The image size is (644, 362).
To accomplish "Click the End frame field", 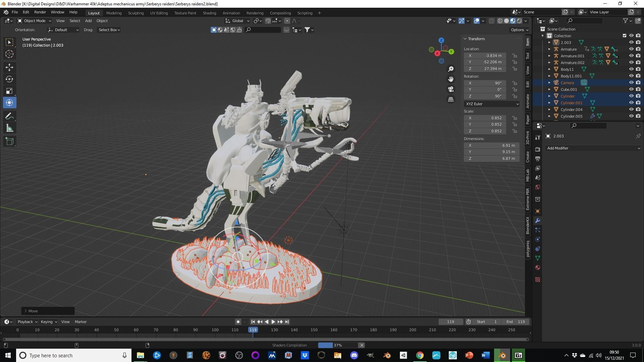I will coord(516,322).
